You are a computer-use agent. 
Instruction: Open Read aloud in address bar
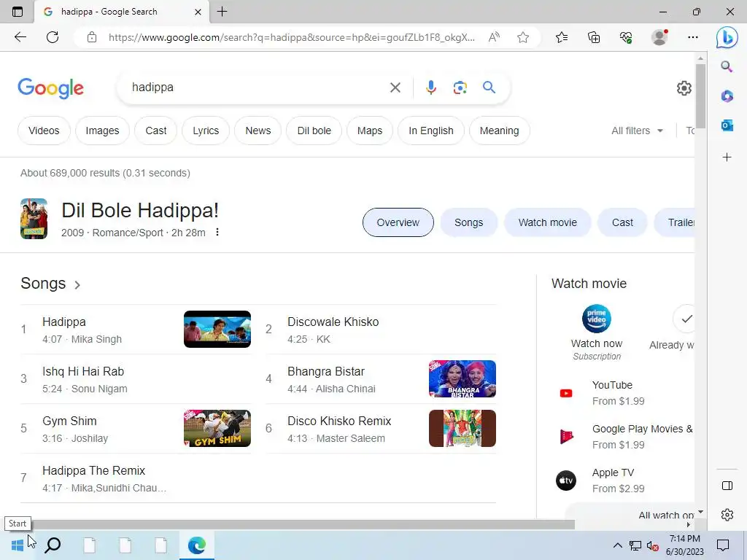point(494,37)
